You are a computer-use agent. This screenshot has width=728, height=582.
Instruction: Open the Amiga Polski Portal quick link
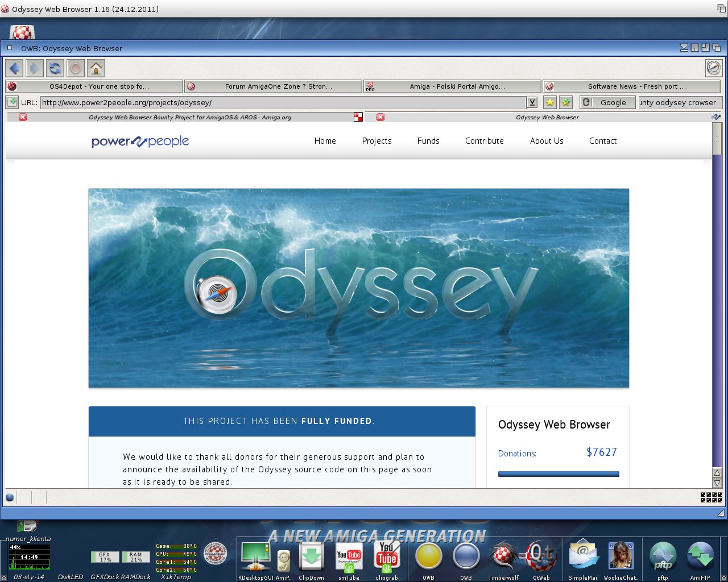click(452, 86)
